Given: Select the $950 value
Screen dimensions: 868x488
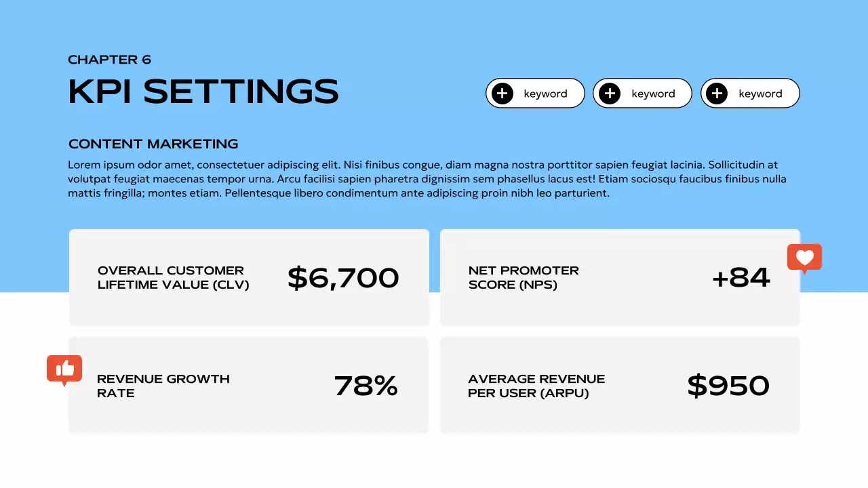Looking at the screenshot, I should pyautogui.click(x=728, y=386).
